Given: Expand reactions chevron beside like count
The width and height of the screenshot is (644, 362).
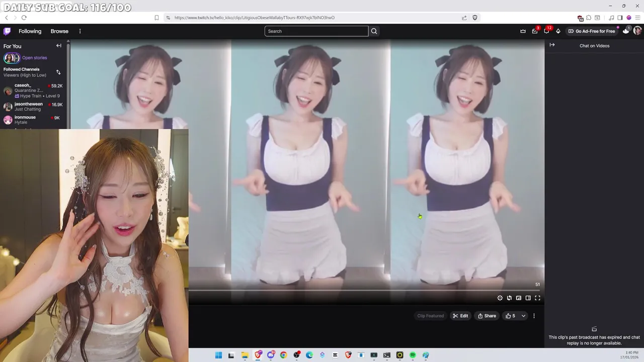Looking at the screenshot, I should pyautogui.click(x=523, y=316).
